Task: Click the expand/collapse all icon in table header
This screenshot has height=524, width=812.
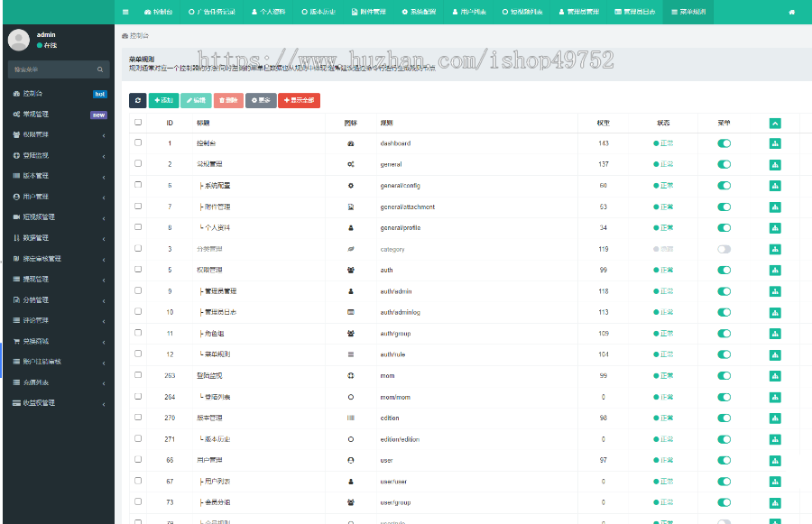Action: [775, 124]
